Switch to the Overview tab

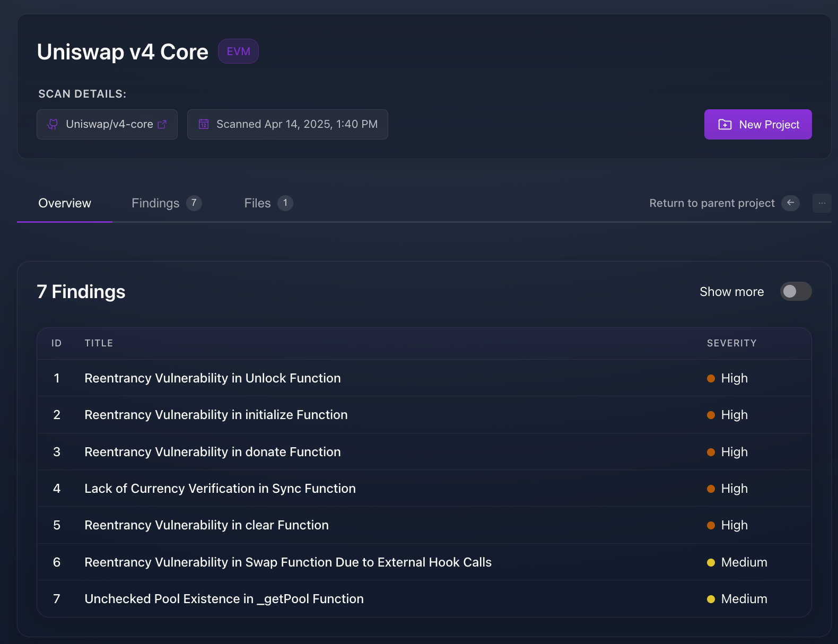65,203
